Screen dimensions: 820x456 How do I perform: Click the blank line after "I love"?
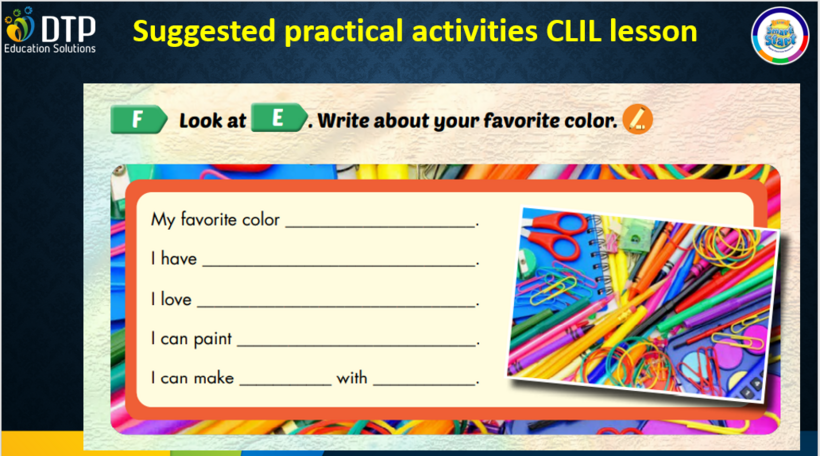[x=336, y=301]
